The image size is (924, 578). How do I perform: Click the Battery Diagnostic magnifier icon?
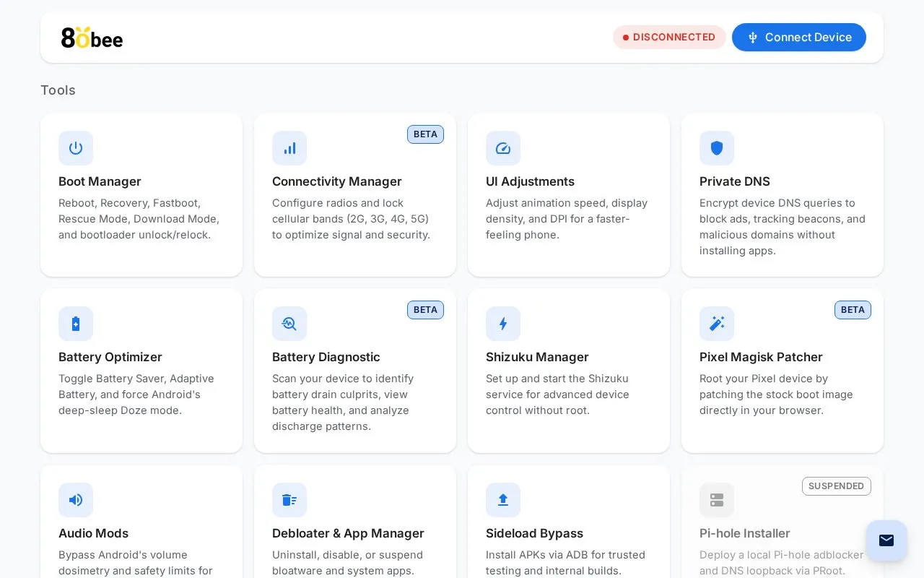pyautogui.click(x=289, y=324)
